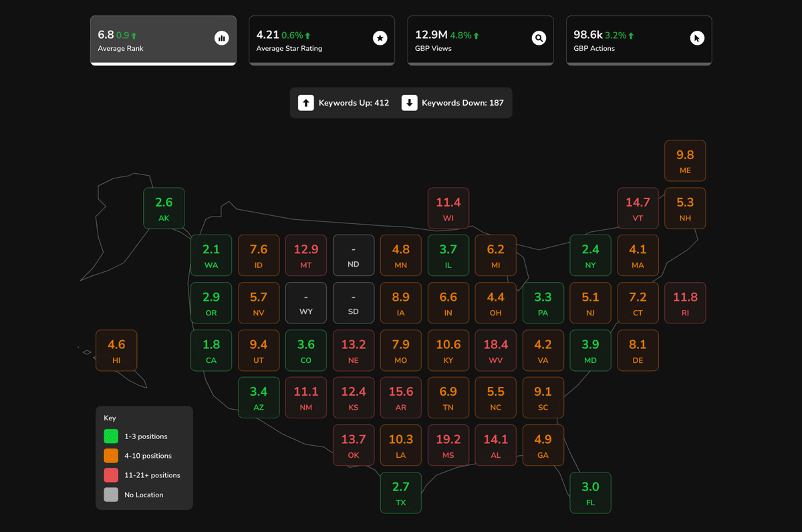
Task: Open the GBP Views tab
Action: [481, 41]
